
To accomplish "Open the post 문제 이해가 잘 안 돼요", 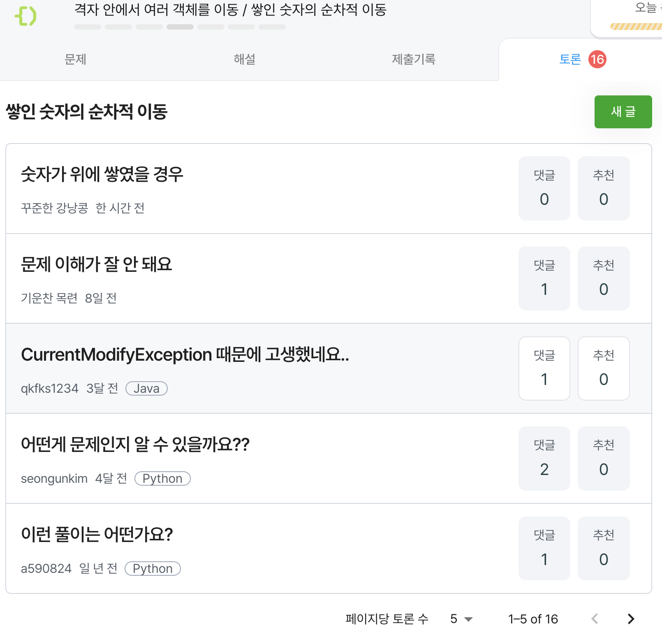I will pos(97,264).
